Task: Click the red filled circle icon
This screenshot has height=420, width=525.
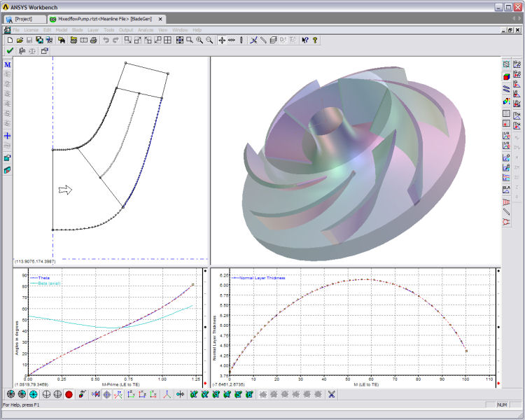Action: pos(69,395)
